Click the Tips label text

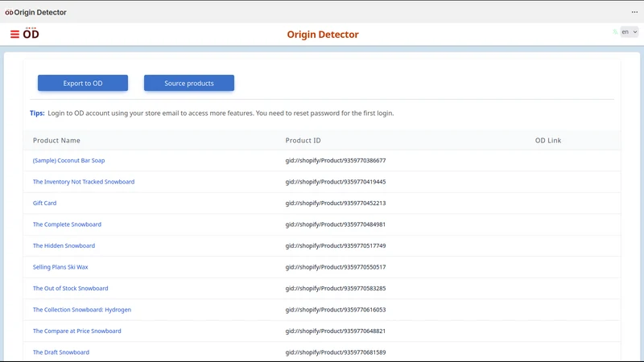[x=37, y=113]
